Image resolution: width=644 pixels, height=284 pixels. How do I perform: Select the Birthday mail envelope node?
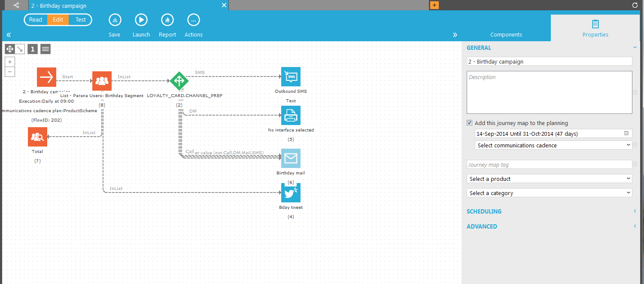tap(291, 159)
